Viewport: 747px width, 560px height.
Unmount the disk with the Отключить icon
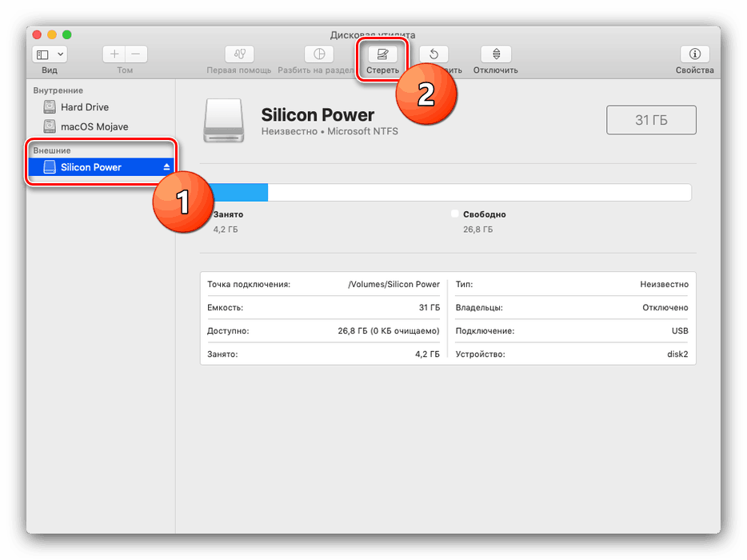click(x=496, y=54)
